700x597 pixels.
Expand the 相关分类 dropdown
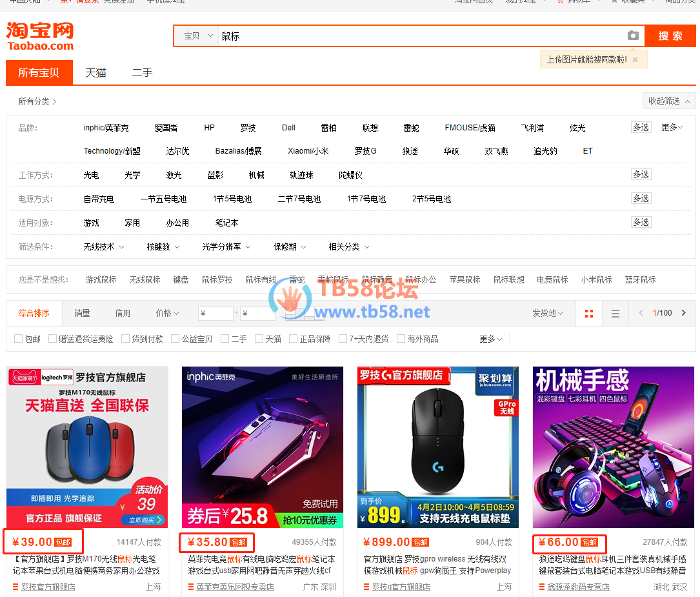[349, 247]
